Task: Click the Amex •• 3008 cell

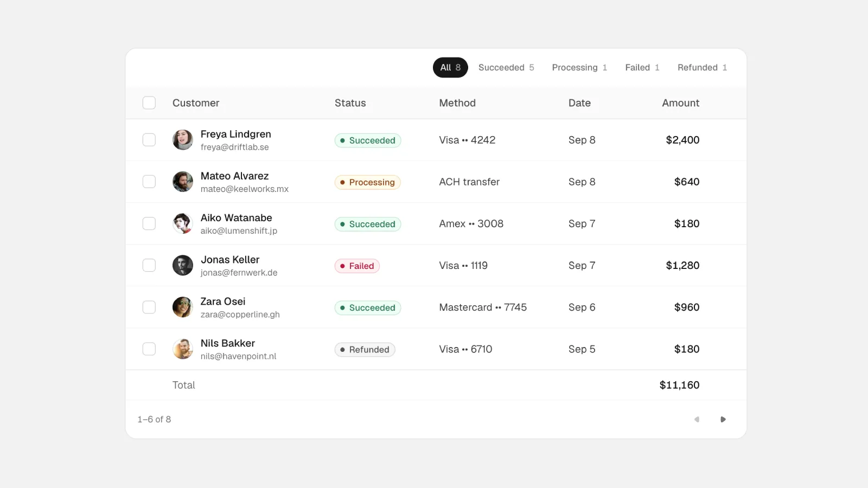Action: coord(471,224)
